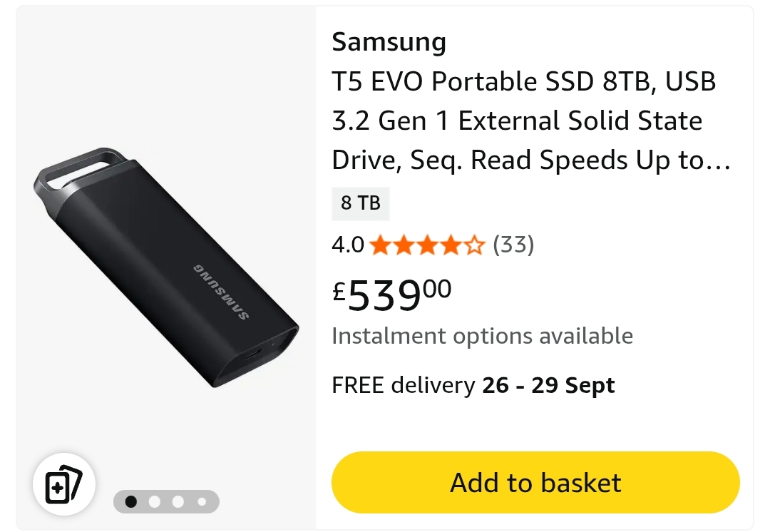Image resolution: width=770 pixels, height=532 pixels.
Task: Switch to the second carousel image dot
Action: tap(155, 501)
